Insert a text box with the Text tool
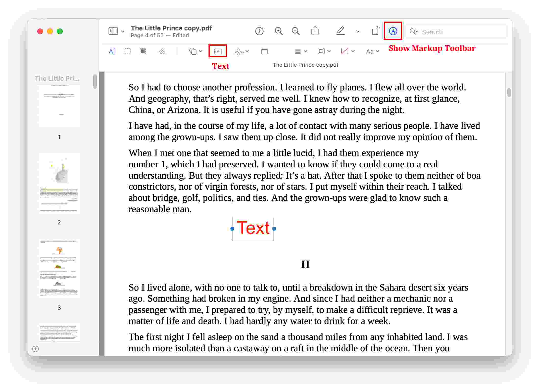 [x=218, y=51]
